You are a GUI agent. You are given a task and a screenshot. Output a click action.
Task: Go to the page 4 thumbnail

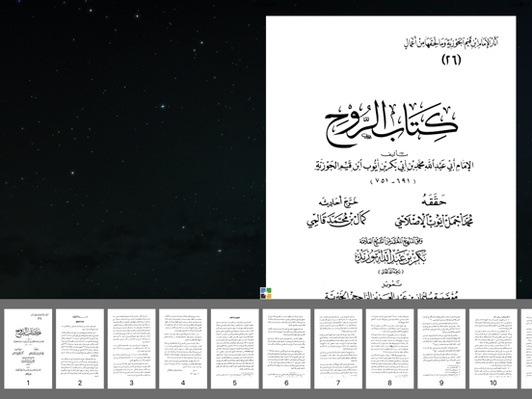coord(183,349)
